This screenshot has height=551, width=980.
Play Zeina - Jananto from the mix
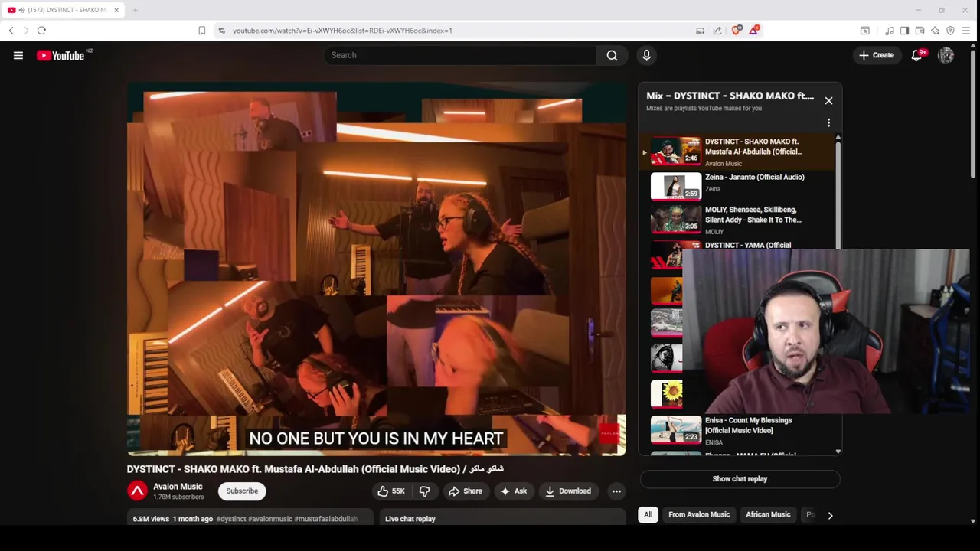coord(735,185)
